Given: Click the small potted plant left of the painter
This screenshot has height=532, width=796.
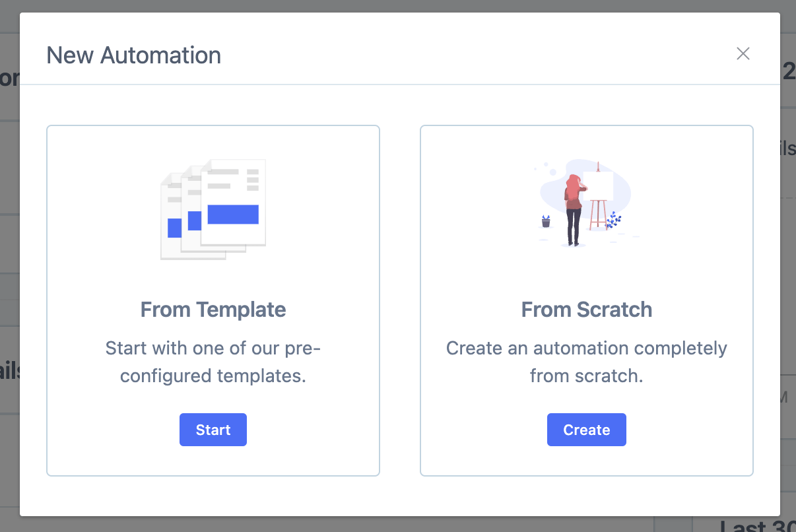Looking at the screenshot, I should 546,222.
